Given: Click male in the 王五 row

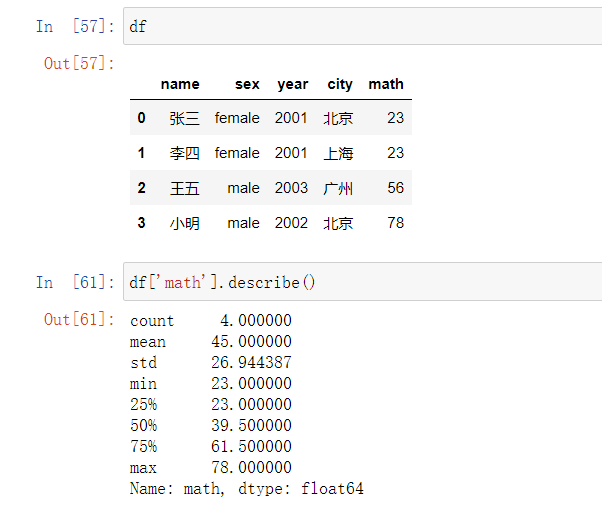Looking at the screenshot, I should pyautogui.click(x=243, y=188).
